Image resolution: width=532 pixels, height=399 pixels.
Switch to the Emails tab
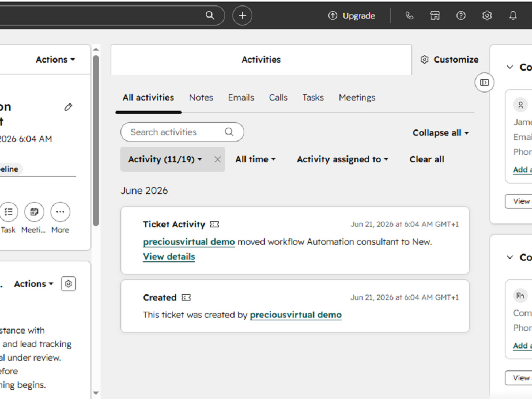[x=241, y=98]
